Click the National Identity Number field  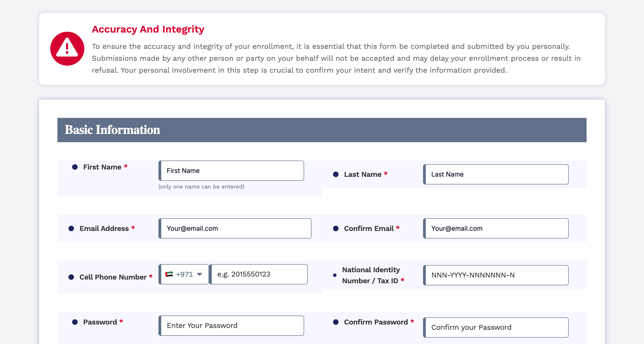point(496,275)
